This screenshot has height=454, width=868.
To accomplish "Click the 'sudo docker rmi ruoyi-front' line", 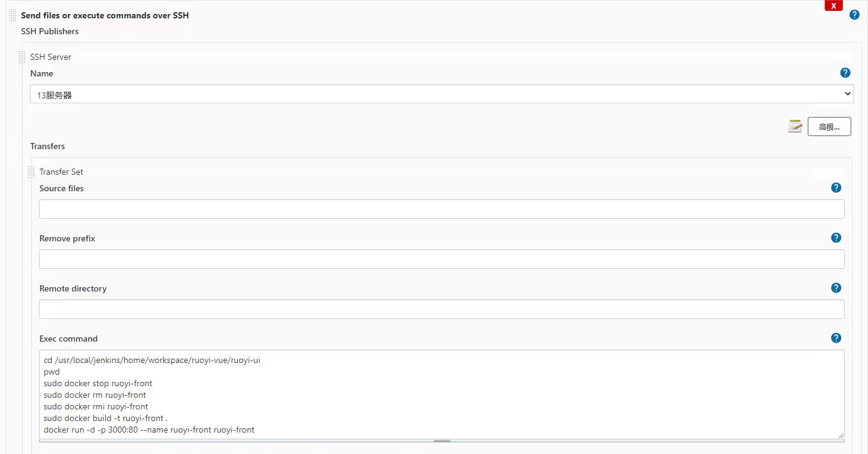I will pyautogui.click(x=96, y=406).
